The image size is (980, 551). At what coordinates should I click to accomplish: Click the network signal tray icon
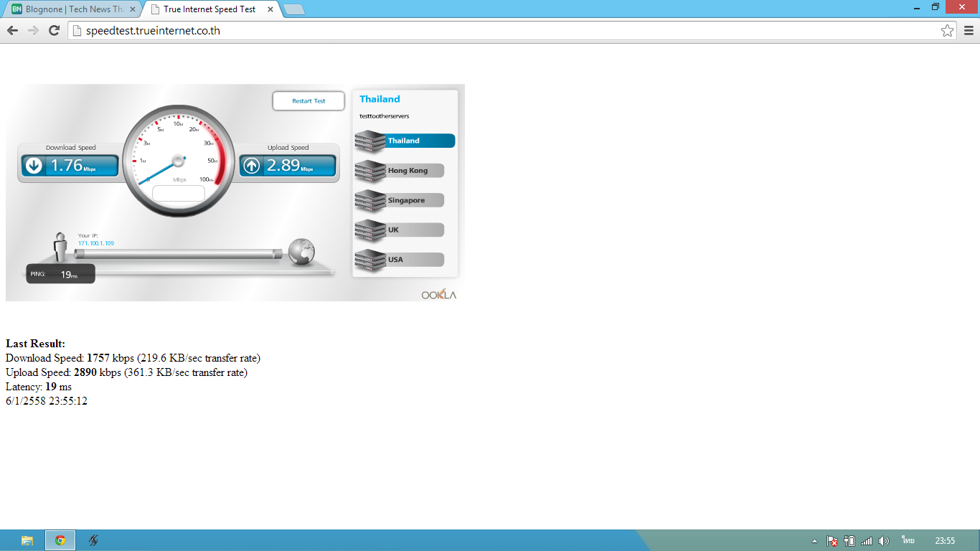(x=867, y=541)
